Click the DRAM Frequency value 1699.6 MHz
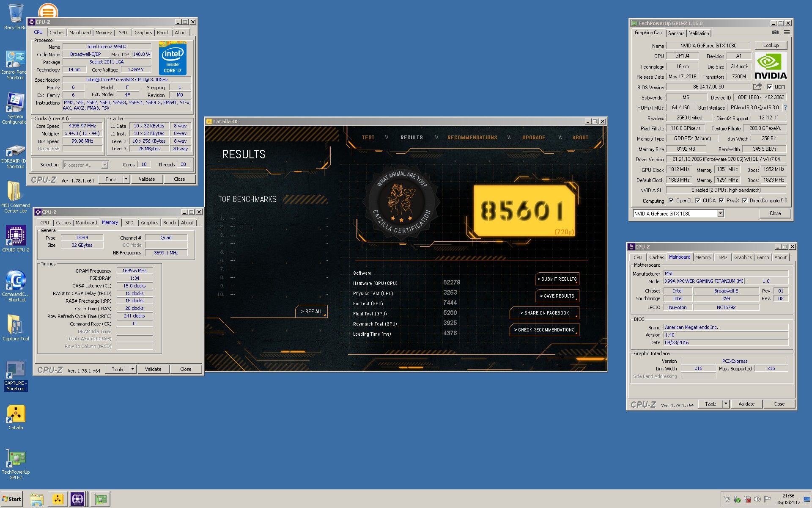Viewport: 812px width, 508px height. [x=134, y=271]
